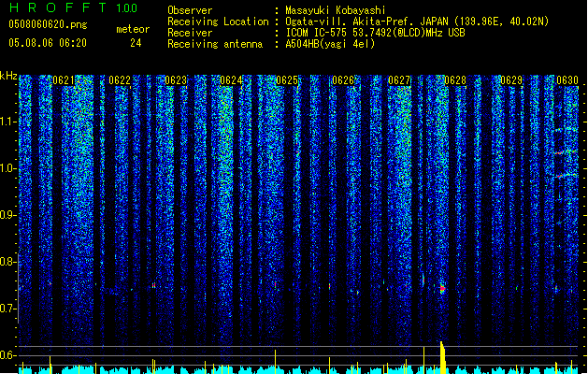The height and width of the screenshot is (374, 588).
Task: Click the version number 1.00
Action: tap(127, 8)
